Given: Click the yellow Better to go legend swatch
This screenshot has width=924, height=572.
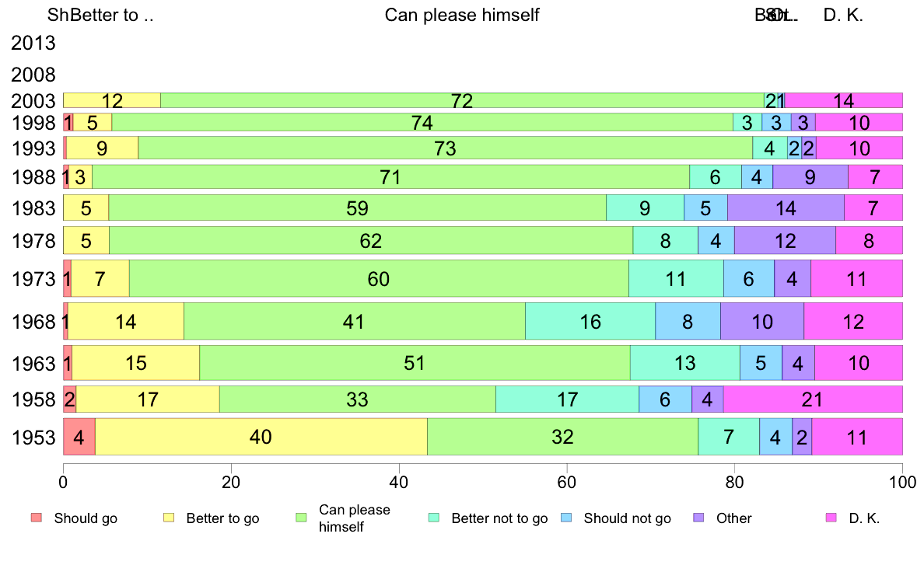Looking at the screenshot, I should point(169,518).
